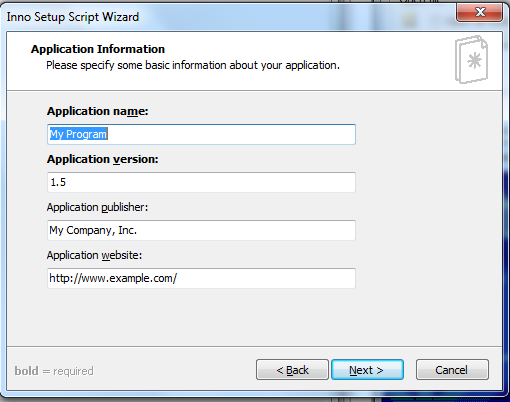
Task: Click the 'Application version:' label
Action: tap(102, 159)
